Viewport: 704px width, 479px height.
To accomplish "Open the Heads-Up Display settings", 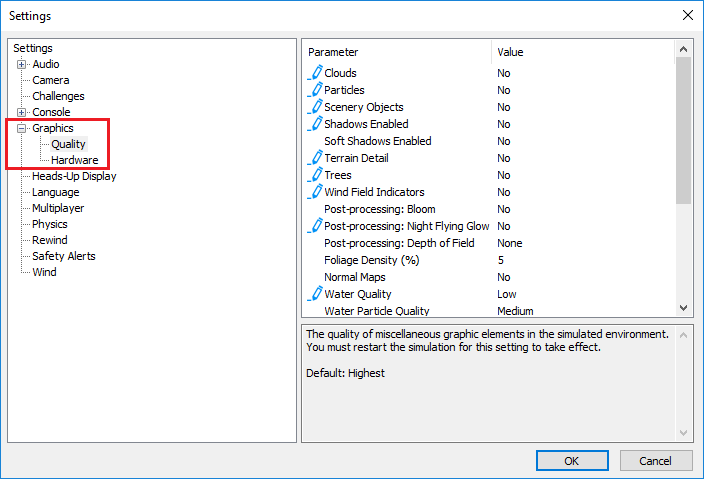I will click(x=73, y=176).
